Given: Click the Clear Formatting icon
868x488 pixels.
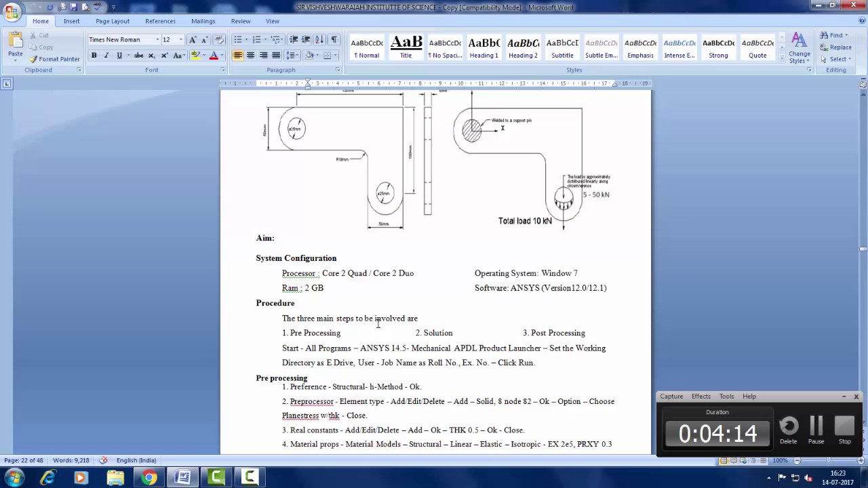Looking at the screenshot, I should [218, 39].
